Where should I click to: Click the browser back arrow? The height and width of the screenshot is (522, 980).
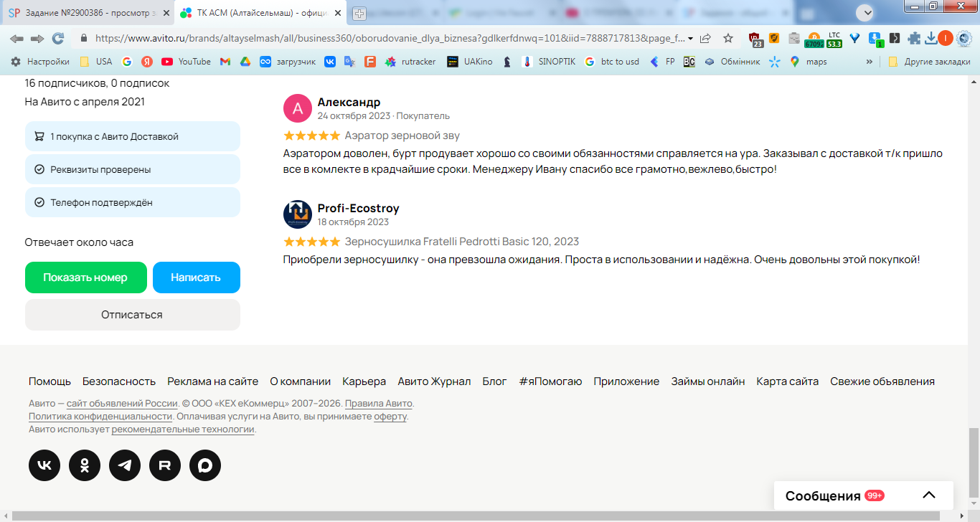[x=17, y=38]
